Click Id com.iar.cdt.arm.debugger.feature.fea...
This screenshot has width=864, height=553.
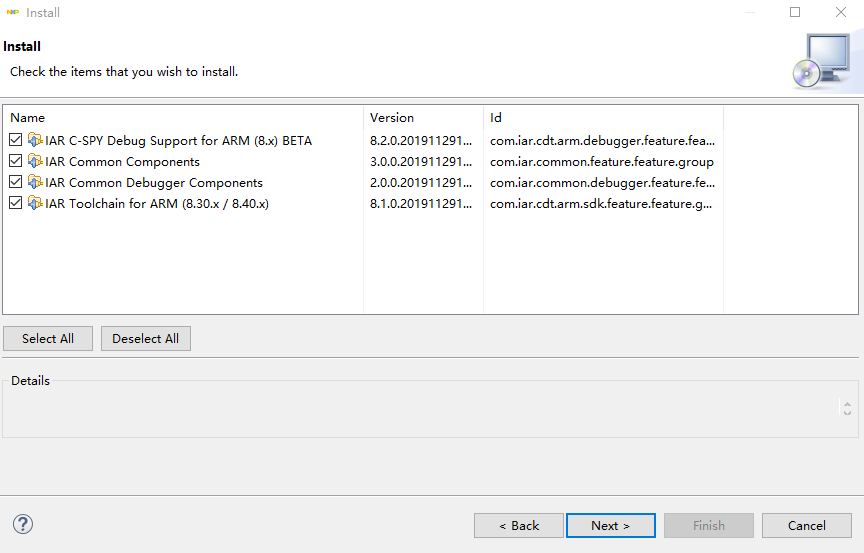pyautogui.click(x=602, y=140)
